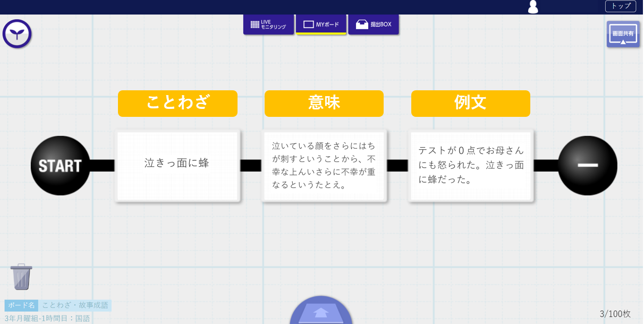The width and height of the screenshot is (644, 324).
Task: Select the card reading 泣きっ面に蜂
Action: point(177,166)
